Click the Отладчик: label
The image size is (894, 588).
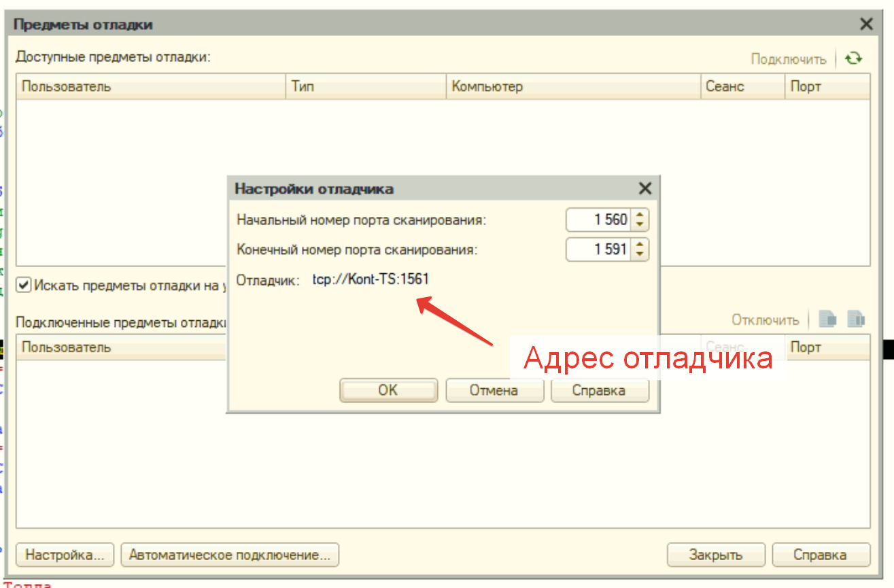[268, 279]
